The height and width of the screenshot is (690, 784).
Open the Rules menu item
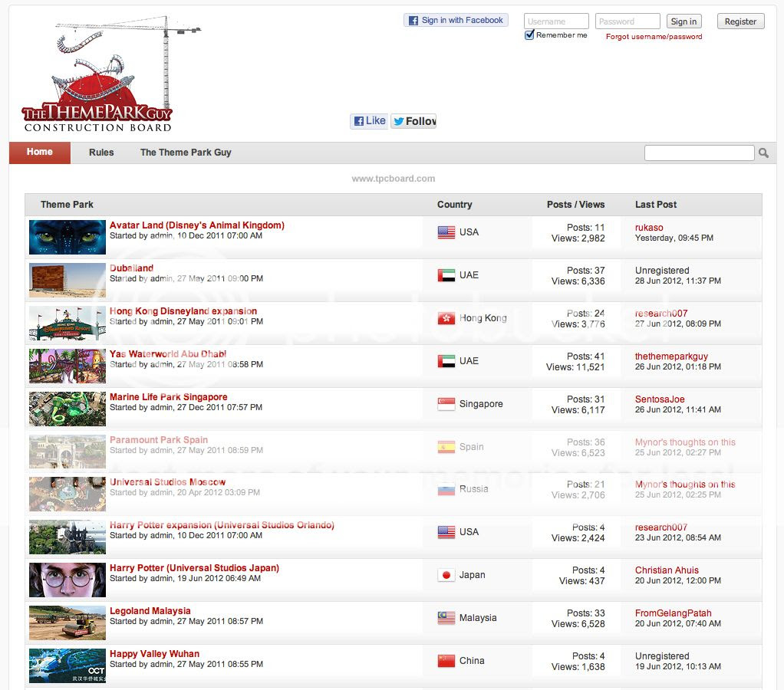(101, 153)
